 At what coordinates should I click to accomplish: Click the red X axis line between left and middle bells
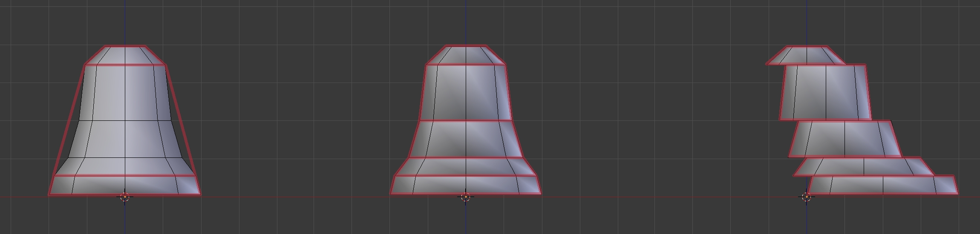point(294,197)
